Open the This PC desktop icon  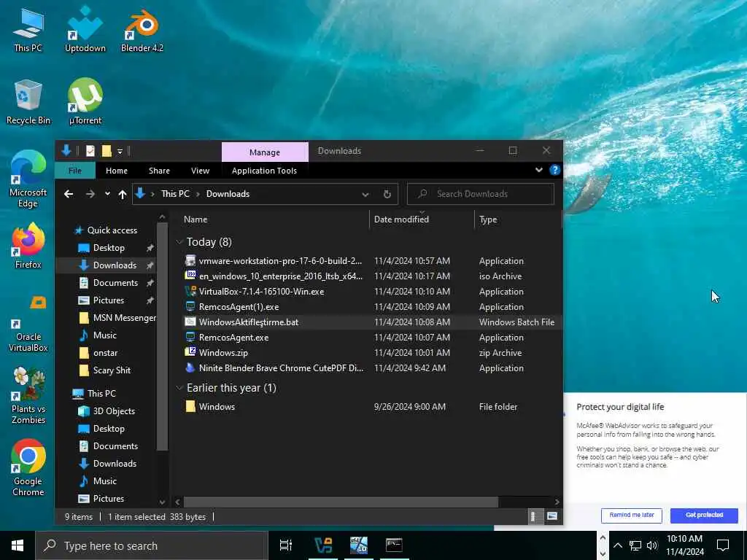28,29
